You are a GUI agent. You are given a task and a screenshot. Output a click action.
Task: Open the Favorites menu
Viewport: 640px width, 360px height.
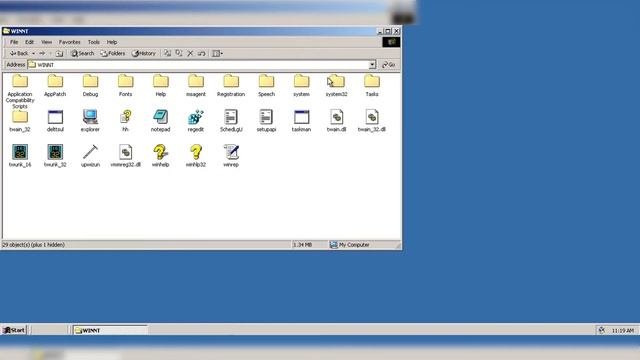click(69, 42)
